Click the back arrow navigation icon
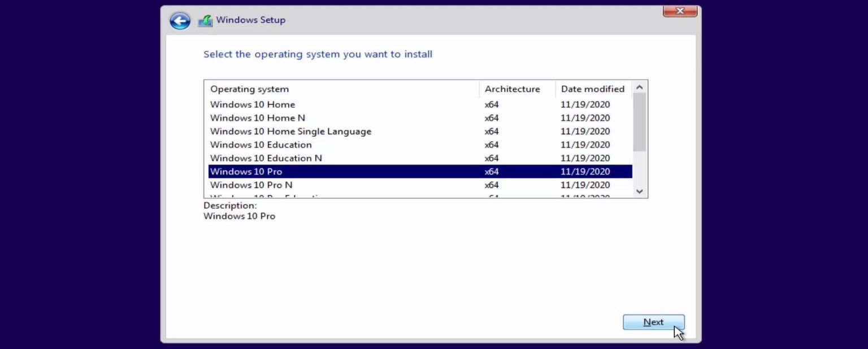The width and height of the screenshot is (868, 349). coord(179,20)
